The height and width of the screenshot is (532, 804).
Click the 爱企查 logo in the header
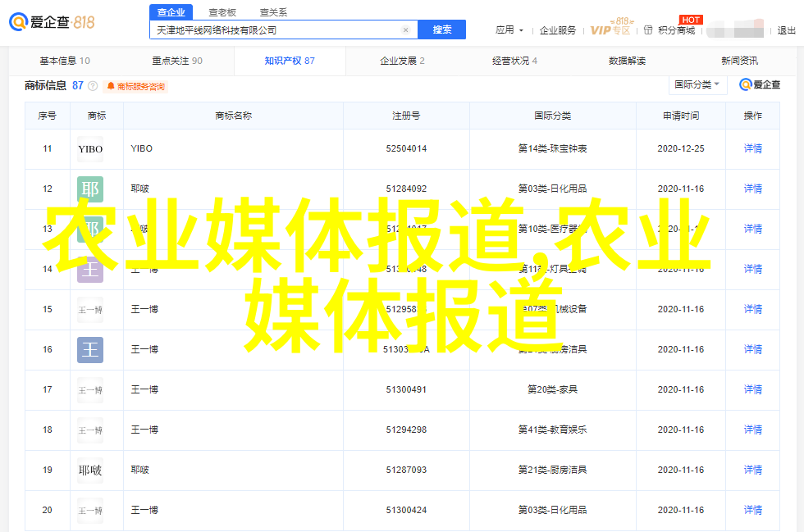tap(52, 22)
